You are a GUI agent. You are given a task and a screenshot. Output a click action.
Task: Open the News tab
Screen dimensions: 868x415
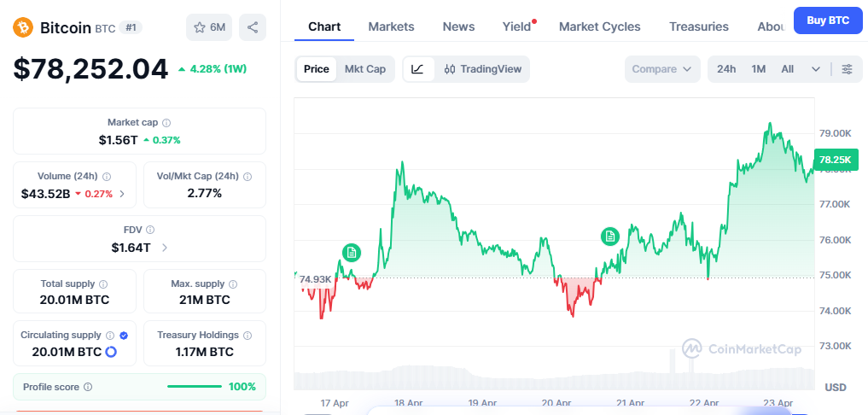[458, 26]
